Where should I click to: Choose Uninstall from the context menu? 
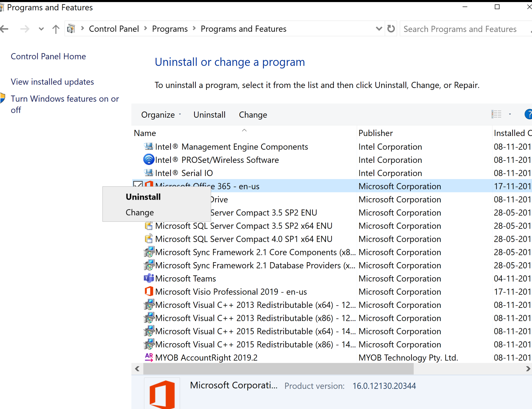143,197
